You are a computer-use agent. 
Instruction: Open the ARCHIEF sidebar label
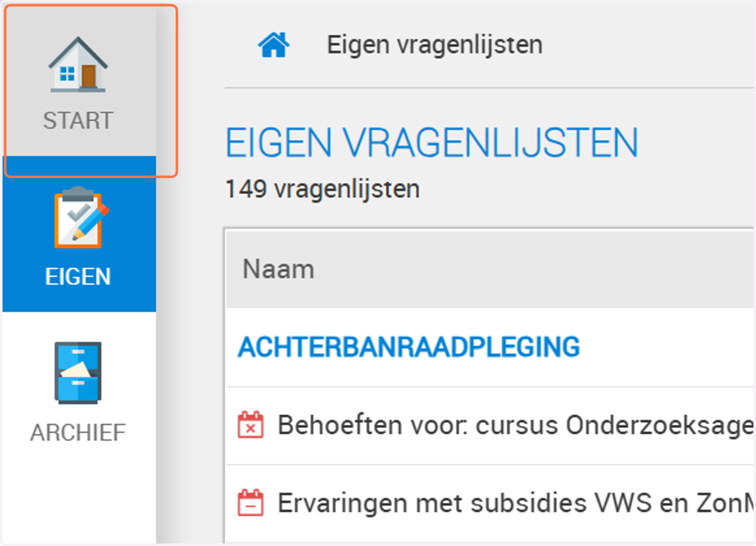point(78,433)
